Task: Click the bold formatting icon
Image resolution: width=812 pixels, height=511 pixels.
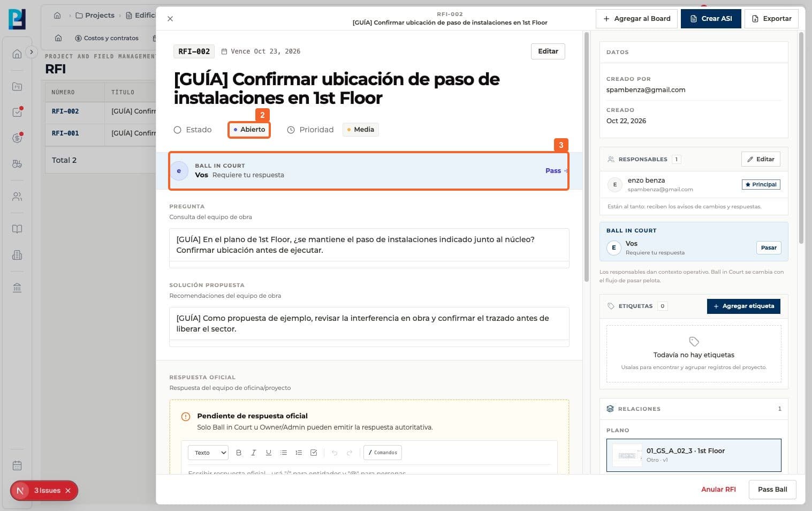Action: [x=239, y=453]
